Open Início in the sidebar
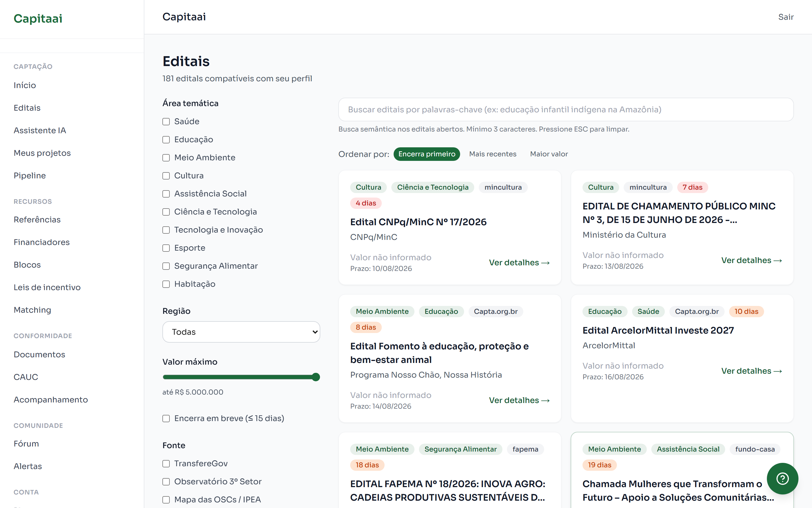 click(25, 85)
